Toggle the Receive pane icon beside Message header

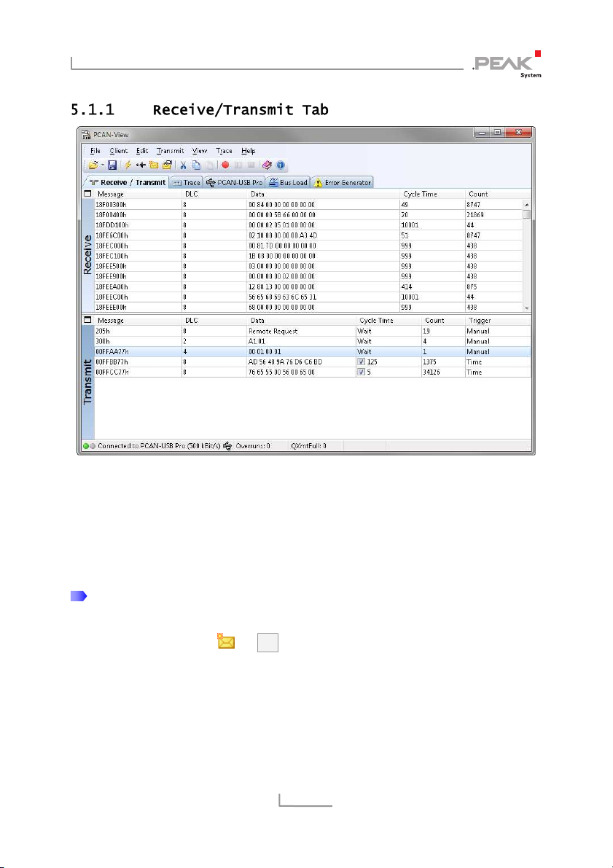pos(87,194)
